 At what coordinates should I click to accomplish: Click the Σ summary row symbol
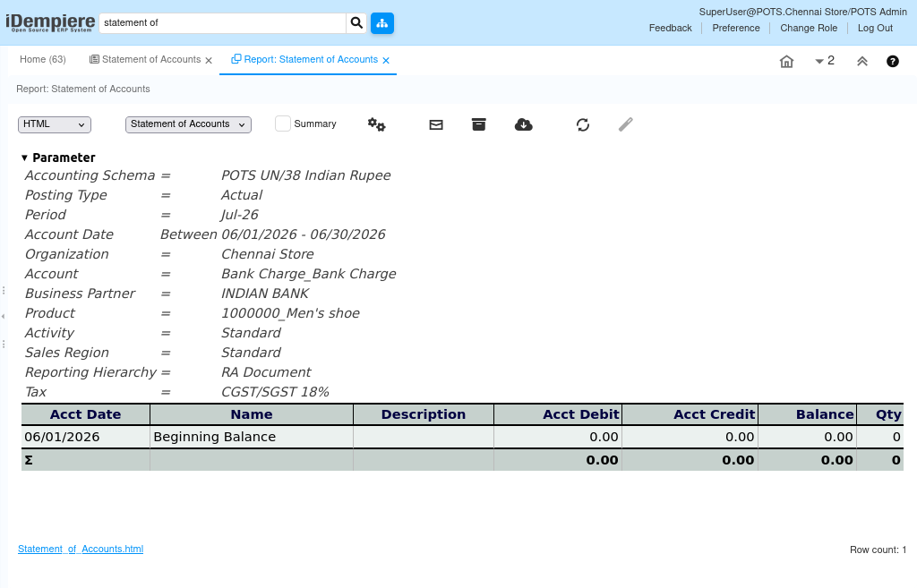click(x=28, y=461)
